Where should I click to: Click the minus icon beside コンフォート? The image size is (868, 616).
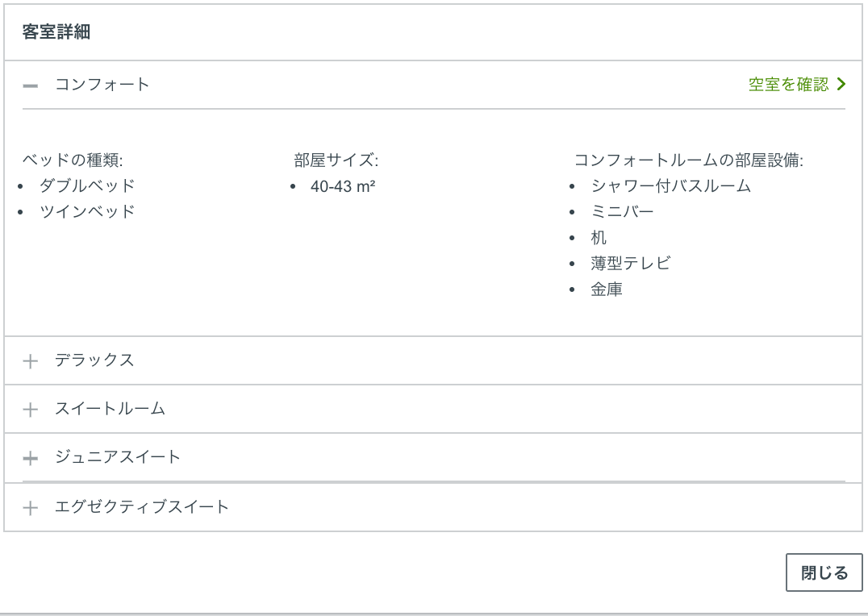(31, 85)
